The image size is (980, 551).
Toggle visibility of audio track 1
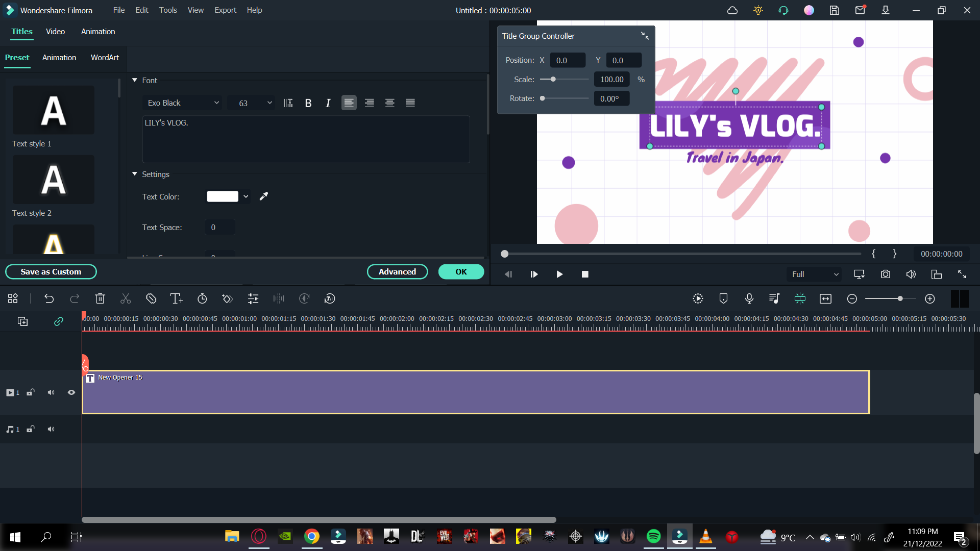click(51, 429)
